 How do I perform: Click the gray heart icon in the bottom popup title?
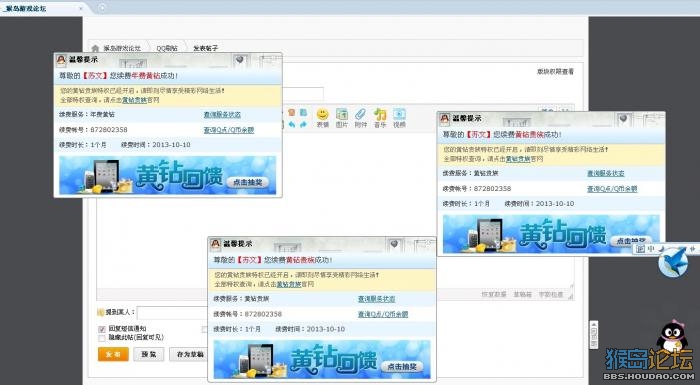pos(394,244)
